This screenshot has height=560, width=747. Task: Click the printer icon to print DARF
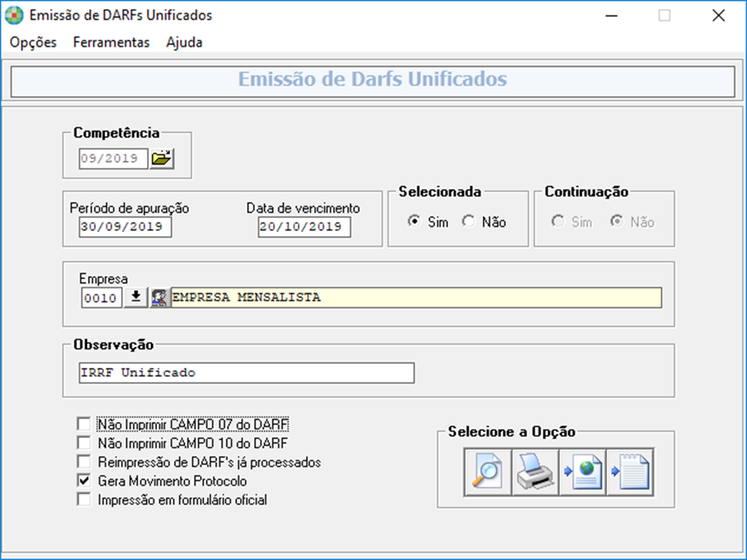[x=535, y=472]
